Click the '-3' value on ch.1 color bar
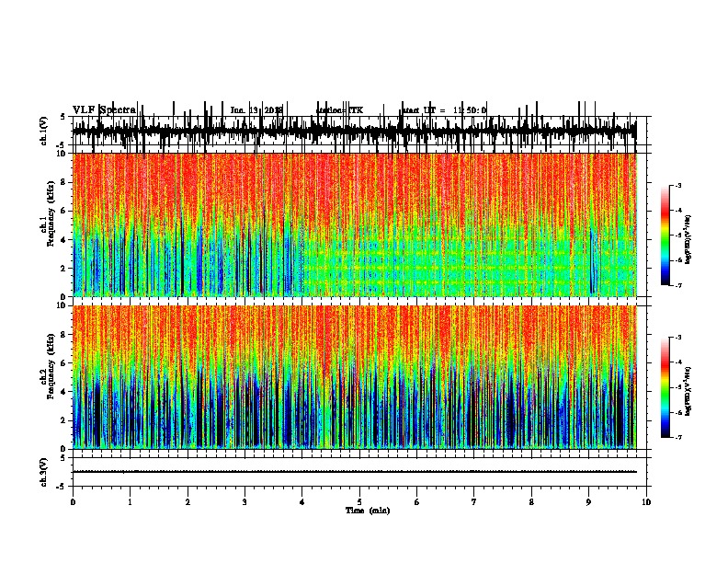Image resolution: width=728 pixels, height=563 pixels. click(677, 185)
